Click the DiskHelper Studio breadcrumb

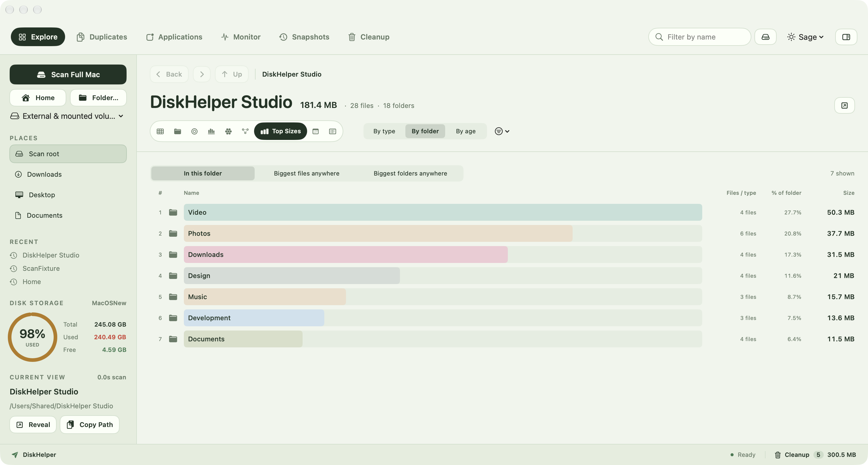[292, 74]
